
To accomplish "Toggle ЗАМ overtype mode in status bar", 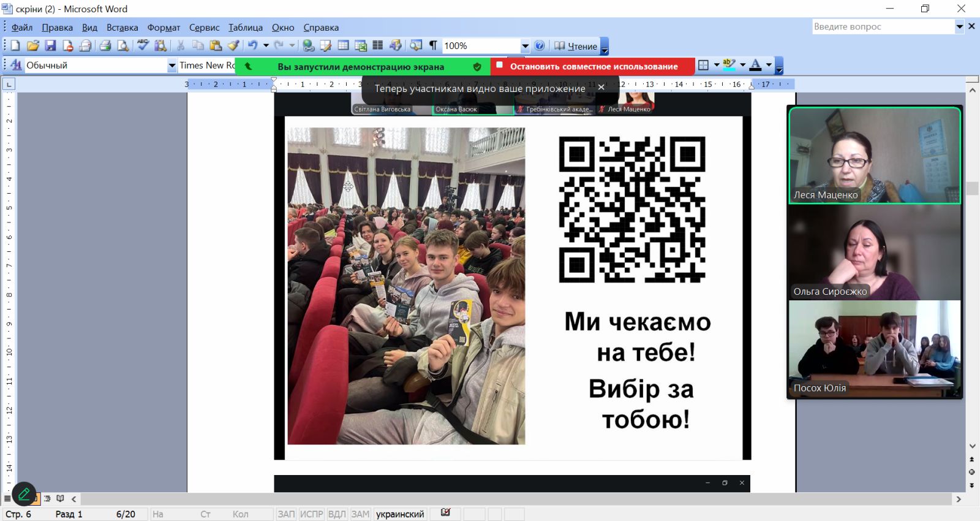I will click(360, 514).
